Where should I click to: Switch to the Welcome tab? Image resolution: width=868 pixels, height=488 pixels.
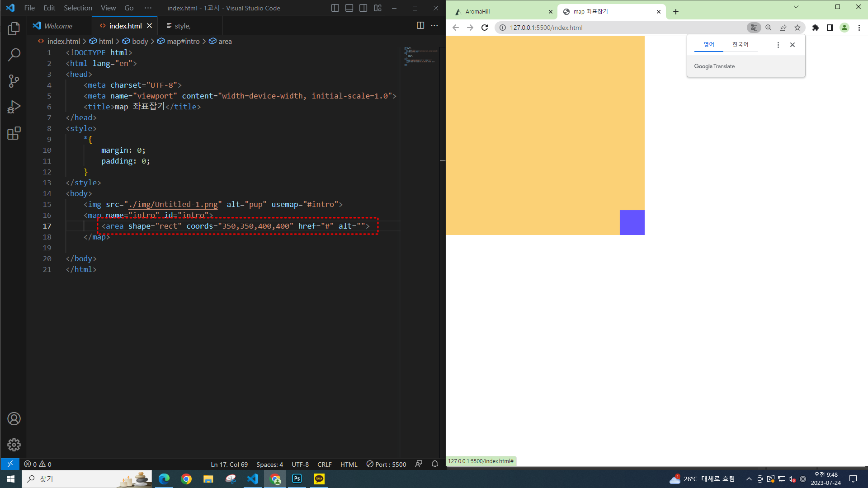(x=58, y=26)
